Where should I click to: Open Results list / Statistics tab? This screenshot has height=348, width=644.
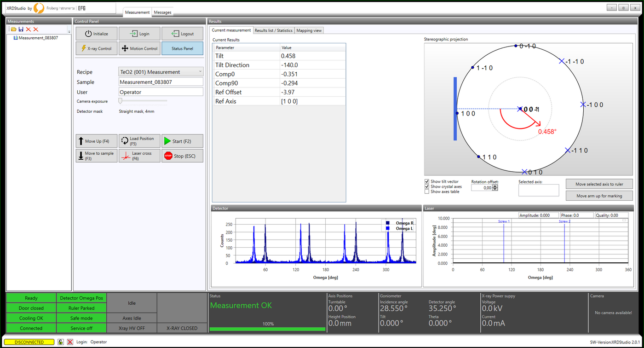274,30
